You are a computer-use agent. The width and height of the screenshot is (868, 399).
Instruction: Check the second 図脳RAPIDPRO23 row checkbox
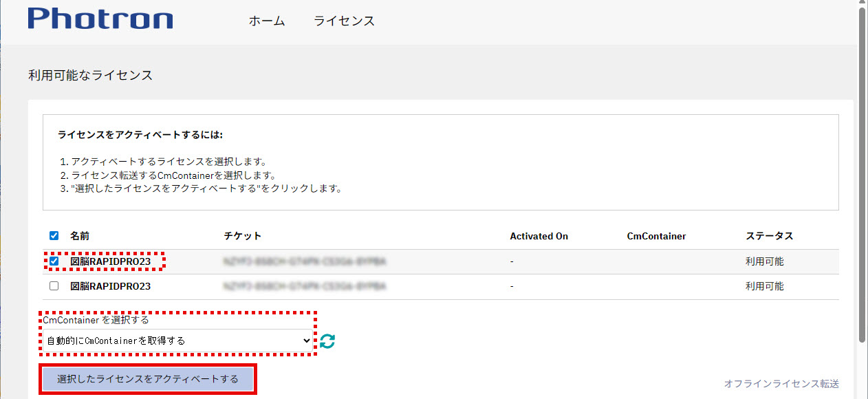tap(54, 286)
